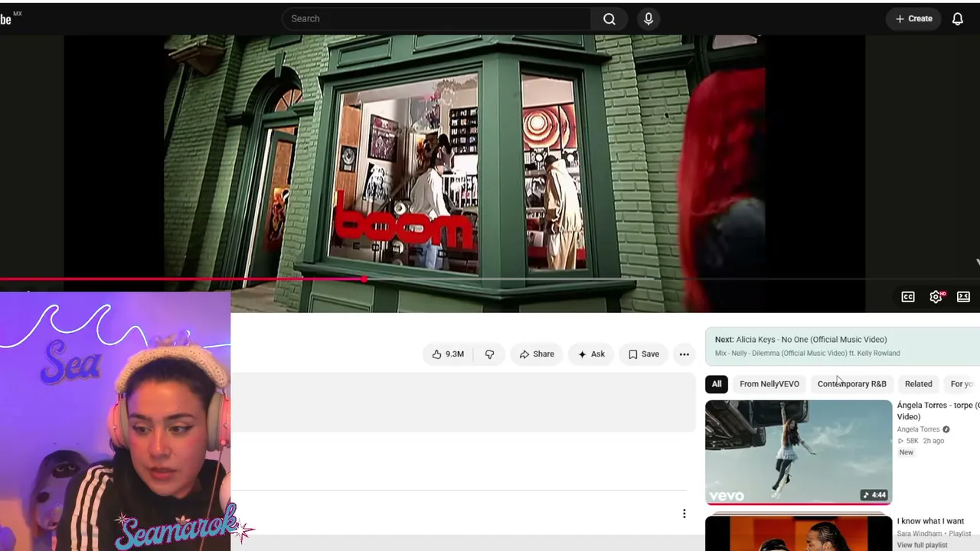Click the 4:44 duration label
Image resolution: width=980 pixels, height=551 pixels.
874,495
